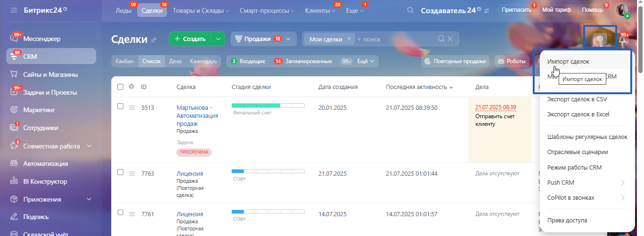Click the search magnifier in the filter field
This screenshot has height=236, width=644.
point(441,39)
